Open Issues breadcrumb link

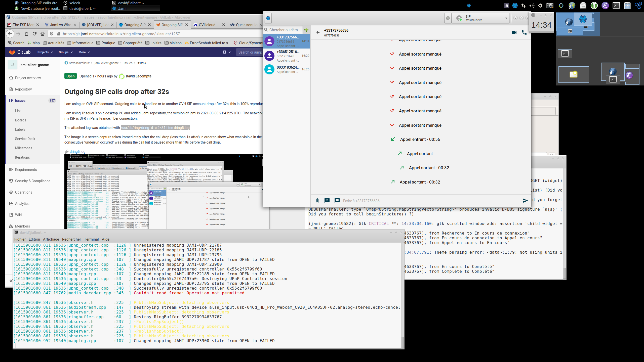[128, 63]
